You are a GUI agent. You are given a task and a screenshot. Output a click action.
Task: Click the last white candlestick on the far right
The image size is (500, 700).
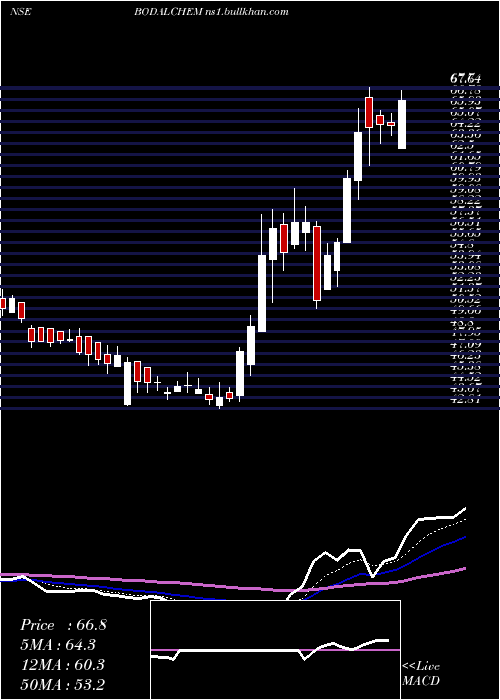402,124
